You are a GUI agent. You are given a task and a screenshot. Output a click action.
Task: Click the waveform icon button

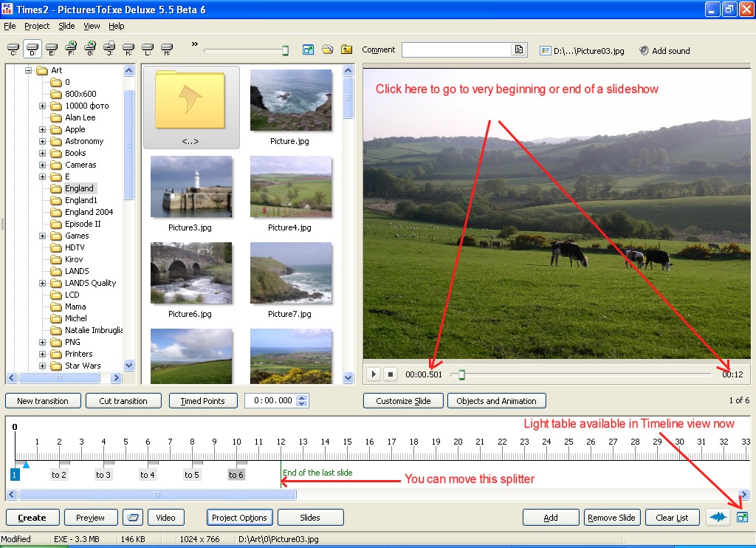tap(718, 518)
